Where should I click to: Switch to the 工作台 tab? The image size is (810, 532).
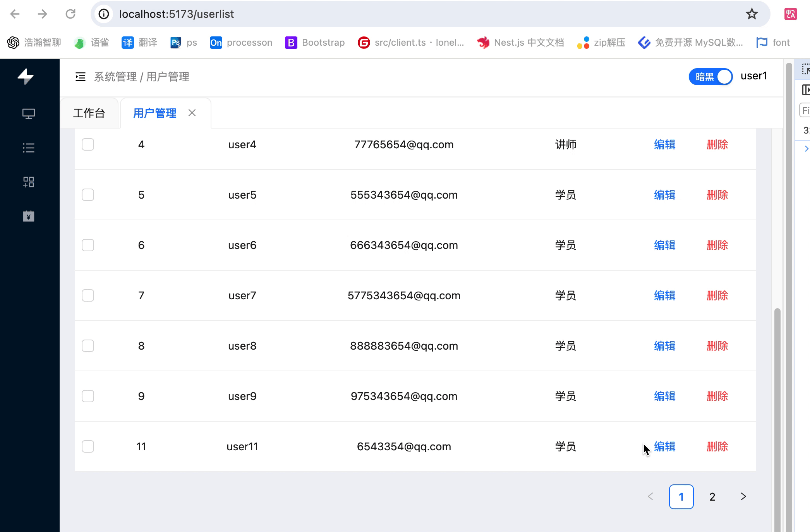pos(89,113)
